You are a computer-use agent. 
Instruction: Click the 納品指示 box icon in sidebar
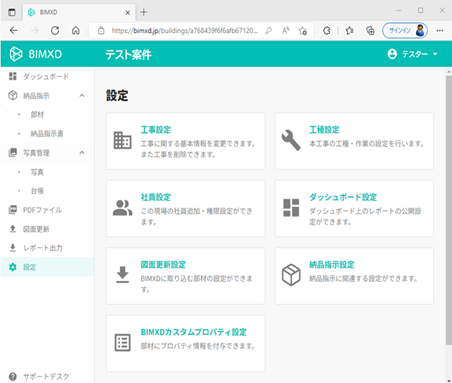pyautogui.click(x=13, y=95)
